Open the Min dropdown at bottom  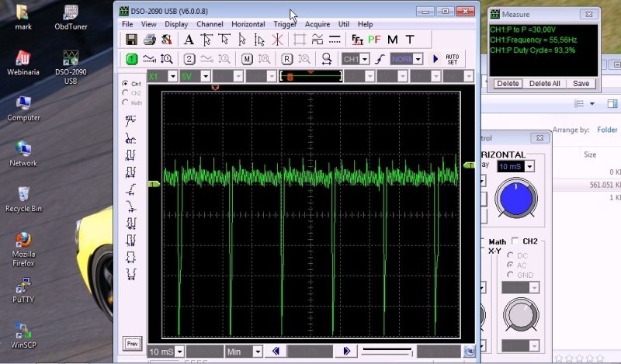(258, 352)
